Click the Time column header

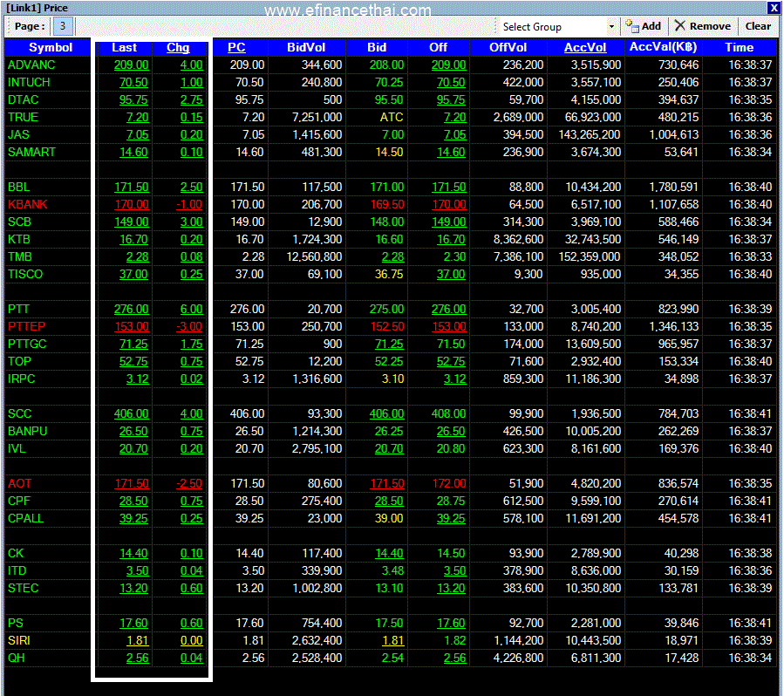pyautogui.click(x=740, y=47)
